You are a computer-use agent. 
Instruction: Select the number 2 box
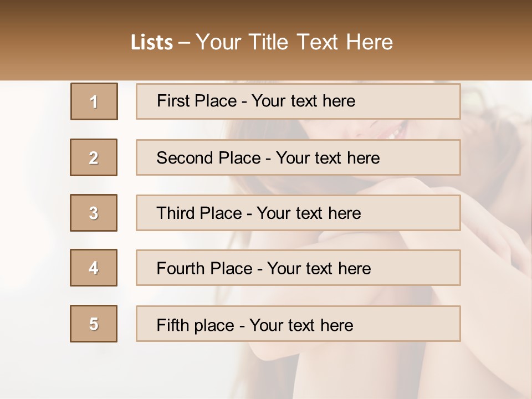[x=94, y=157]
